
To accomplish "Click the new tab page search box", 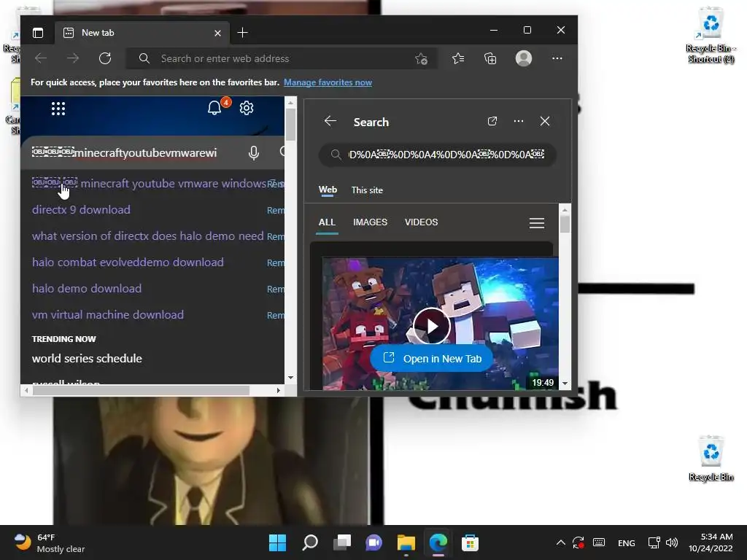I will click(x=152, y=153).
